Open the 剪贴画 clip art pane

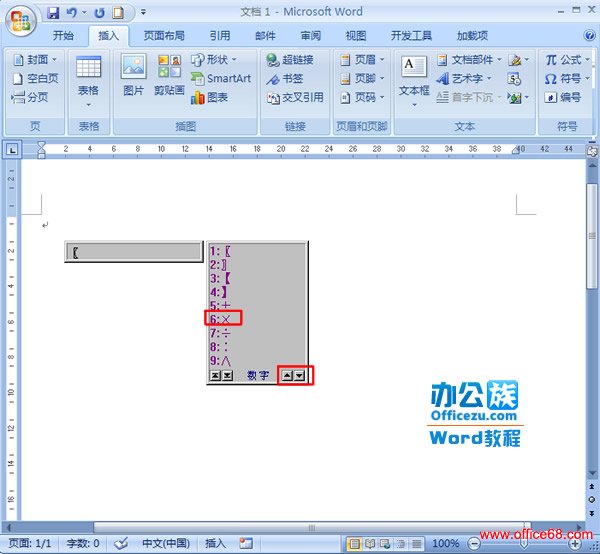(169, 75)
